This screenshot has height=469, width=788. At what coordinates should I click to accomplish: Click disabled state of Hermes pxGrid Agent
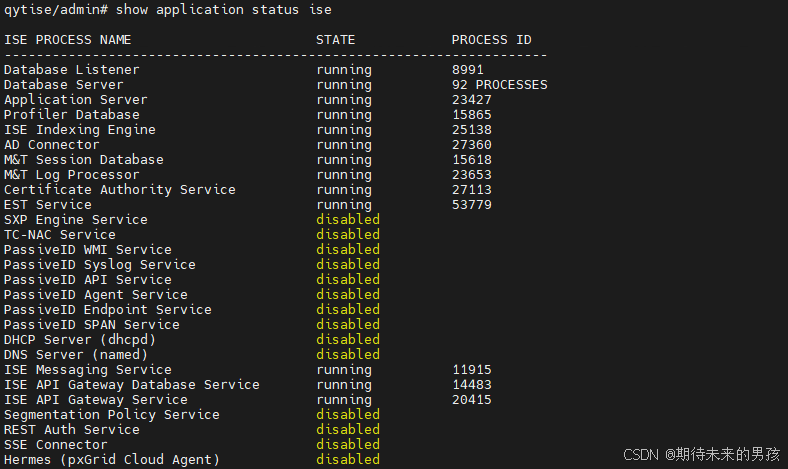(x=348, y=460)
